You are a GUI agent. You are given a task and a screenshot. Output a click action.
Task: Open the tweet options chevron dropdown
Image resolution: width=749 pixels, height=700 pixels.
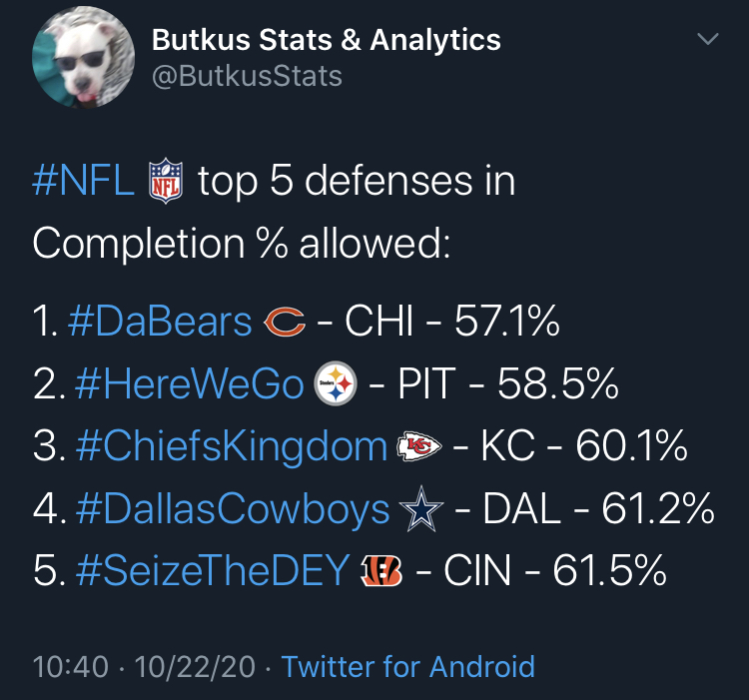pyautogui.click(x=708, y=39)
